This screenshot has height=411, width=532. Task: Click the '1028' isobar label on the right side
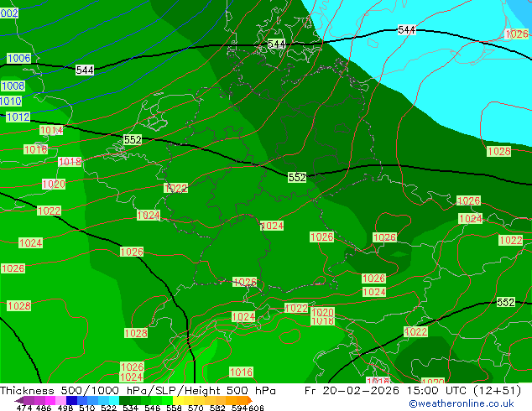coord(498,151)
